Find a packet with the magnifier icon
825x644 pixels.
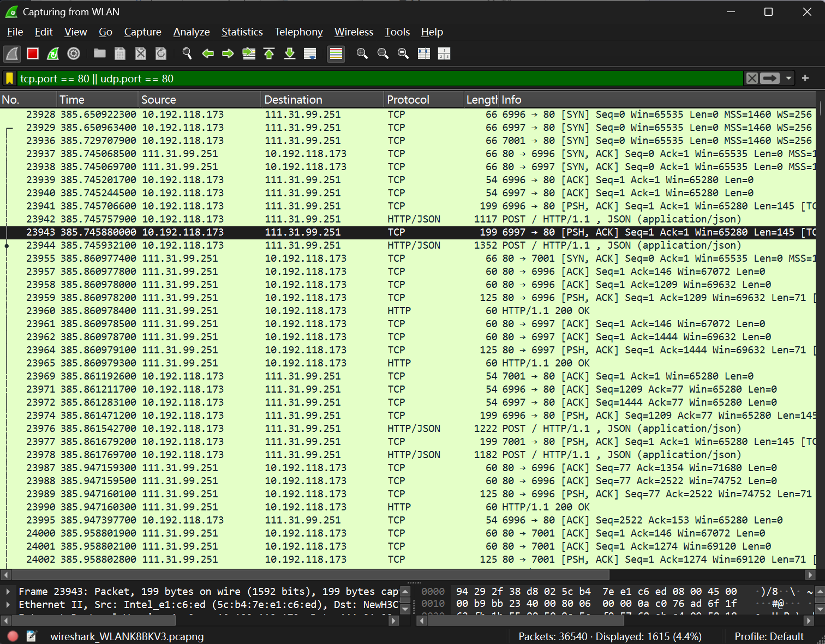(x=187, y=53)
